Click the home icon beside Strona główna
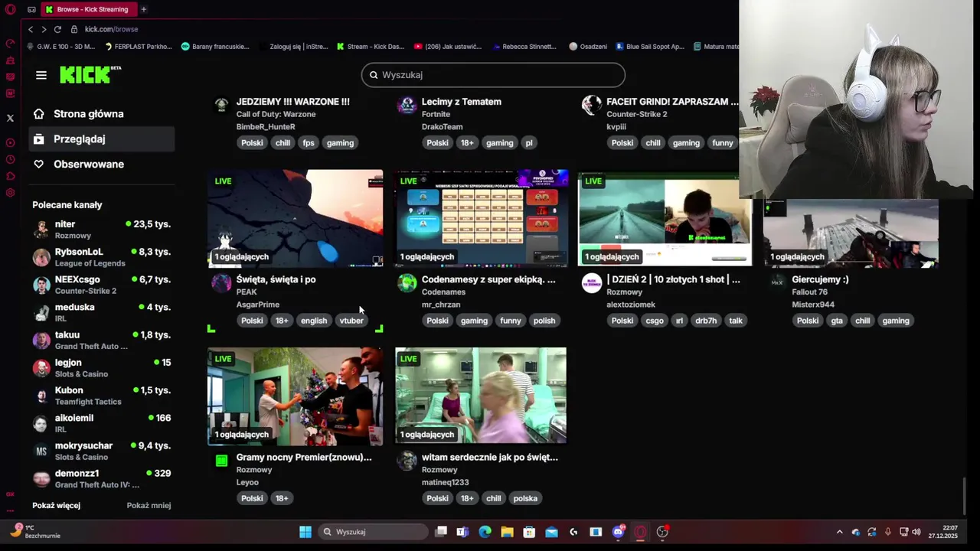Image resolution: width=980 pixels, height=551 pixels. click(x=39, y=114)
